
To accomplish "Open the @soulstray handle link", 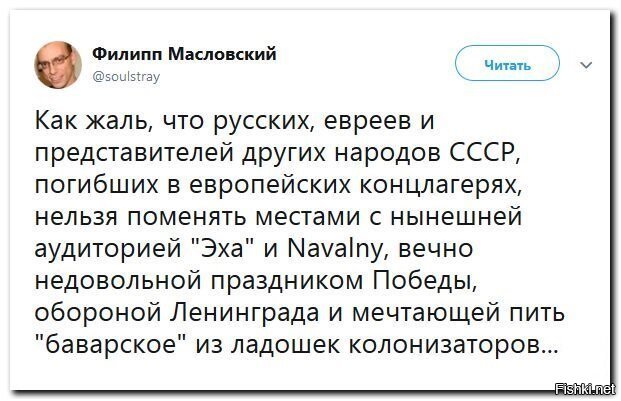I will [126, 76].
